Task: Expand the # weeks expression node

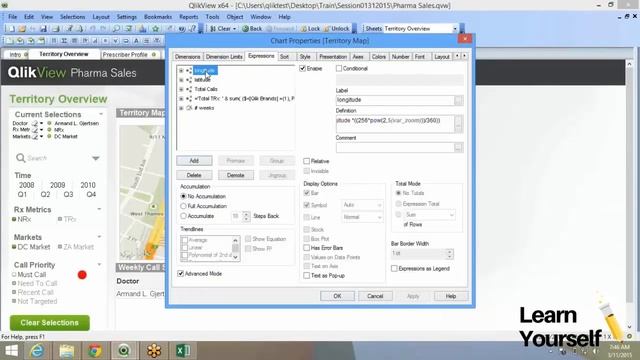Action: (x=181, y=108)
